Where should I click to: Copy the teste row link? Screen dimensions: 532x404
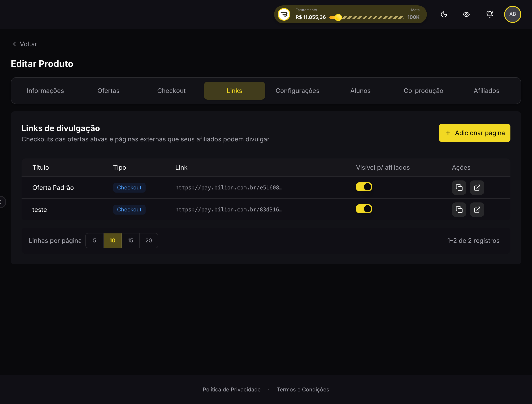[459, 210]
